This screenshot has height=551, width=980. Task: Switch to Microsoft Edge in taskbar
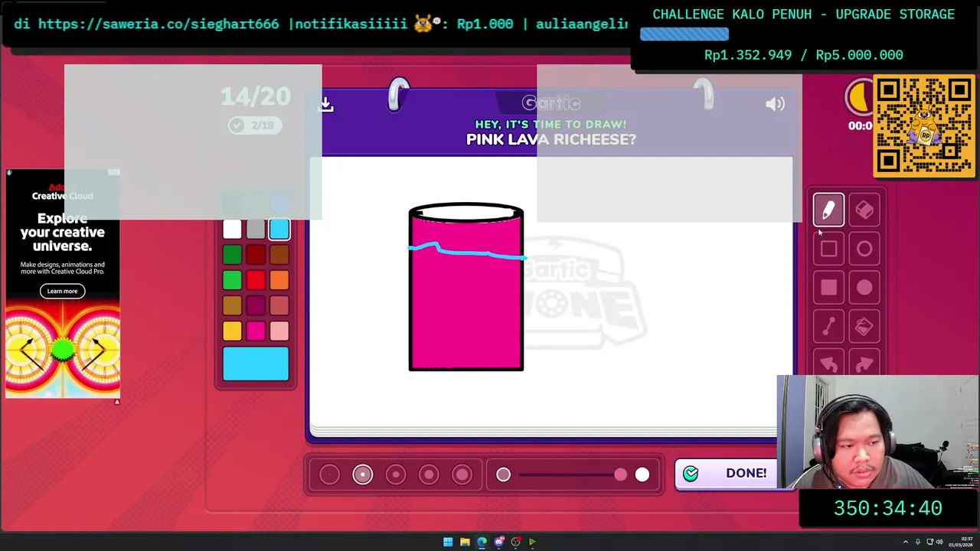point(482,542)
